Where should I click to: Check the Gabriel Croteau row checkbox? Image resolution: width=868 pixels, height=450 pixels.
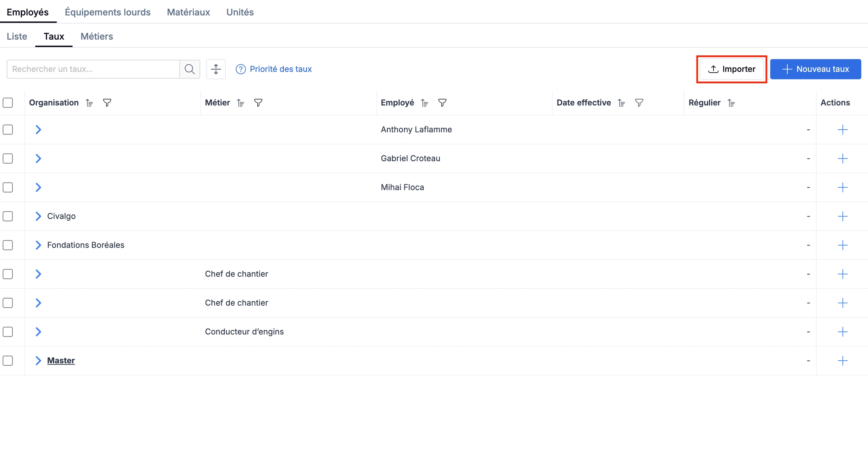(x=8, y=159)
